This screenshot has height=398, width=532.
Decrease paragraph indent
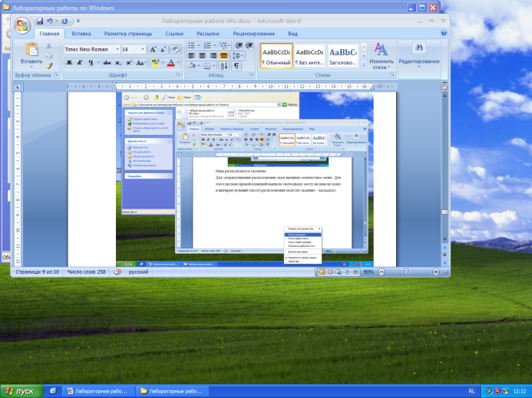239,45
